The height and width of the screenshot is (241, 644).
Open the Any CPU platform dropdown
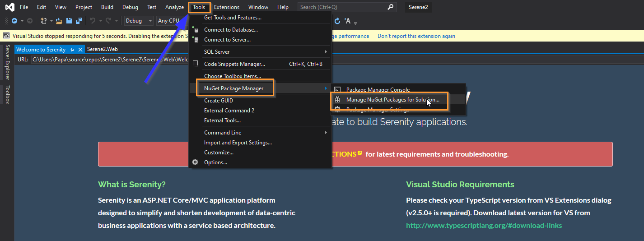click(x=172, y=21)
